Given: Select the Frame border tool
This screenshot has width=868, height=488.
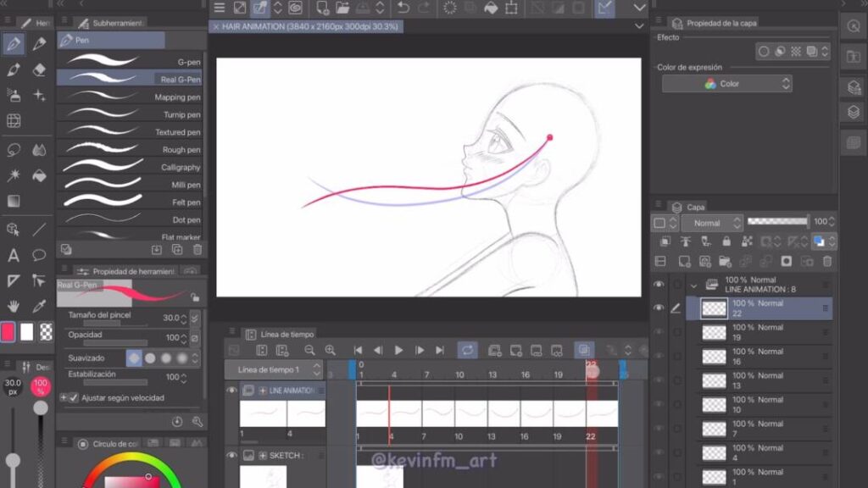Looking at the screenshot, I should (14, 120).
